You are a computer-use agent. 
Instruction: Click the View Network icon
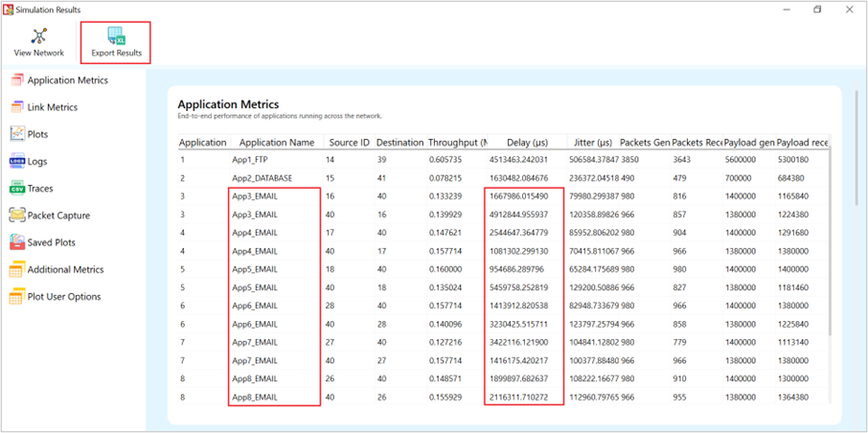coord(39,36)
